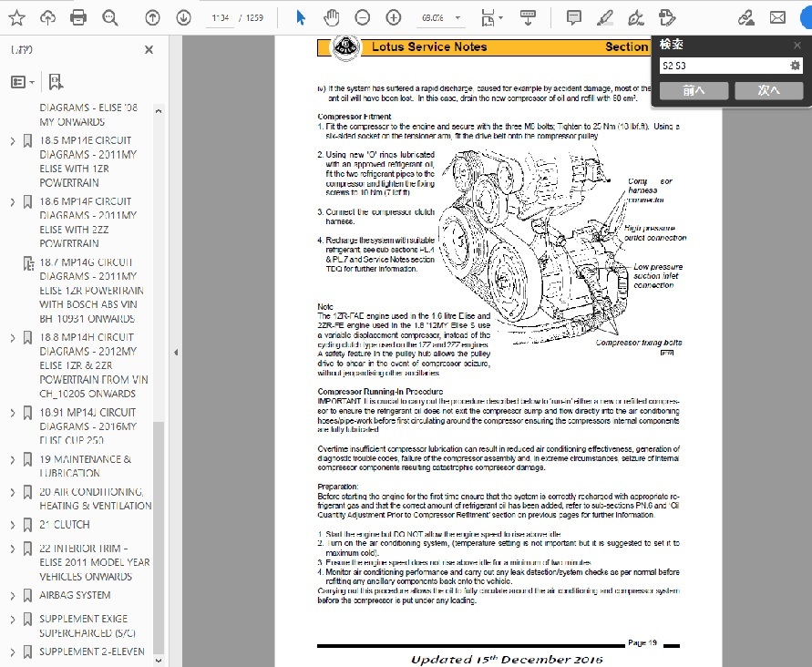Viewport: 812px width, 667px height.
Task: Expand the 18.5 MP14E circuit diagrams bookmark
Action: [x=13, y=141]
